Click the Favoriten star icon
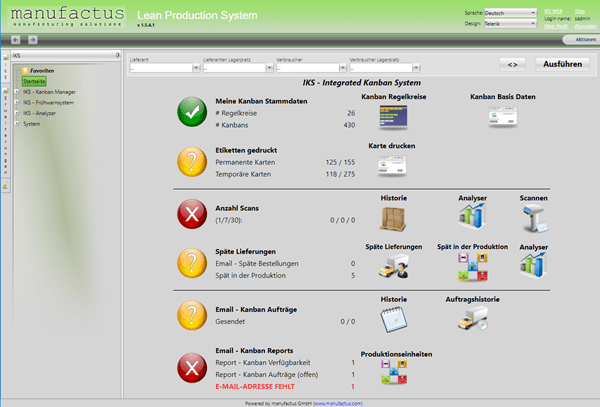This screenshot has height=407, width=600. pos(25,70)
